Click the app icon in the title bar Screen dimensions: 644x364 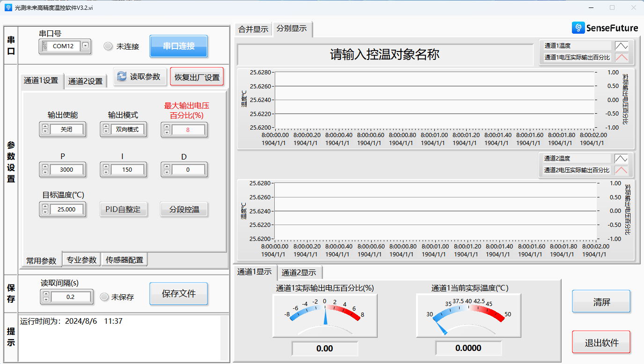pos(8,7)
